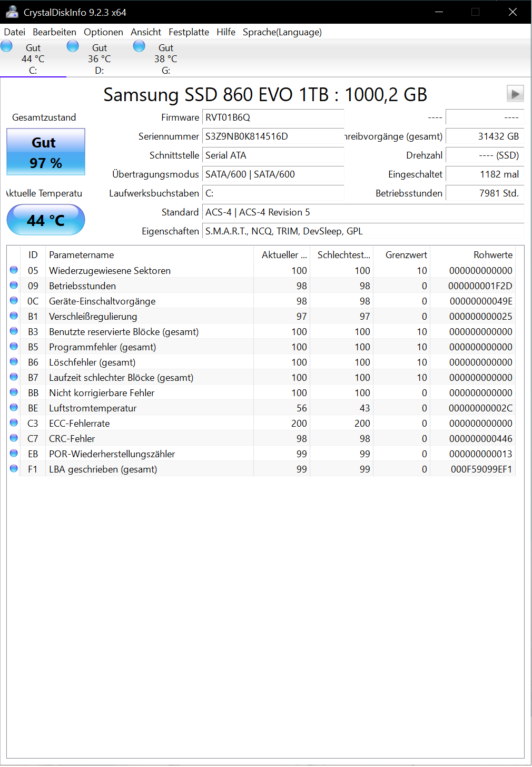
Task: Click raw value 00000000049E
Action: (x=481, y=301)
